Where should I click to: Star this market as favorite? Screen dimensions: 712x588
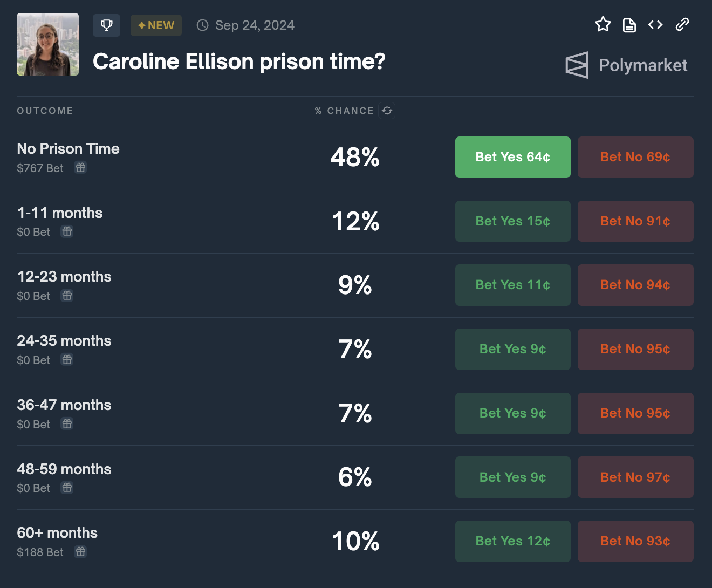click(x=603, y=24)
